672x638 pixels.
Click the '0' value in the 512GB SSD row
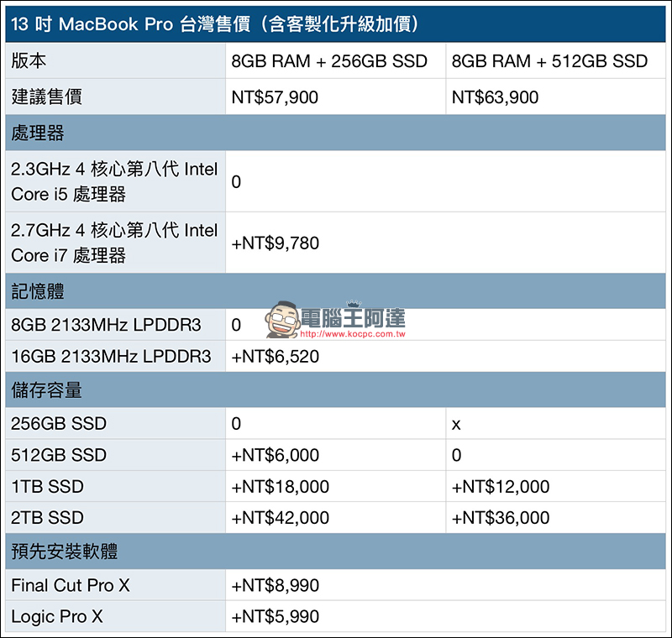coord(456,455)
